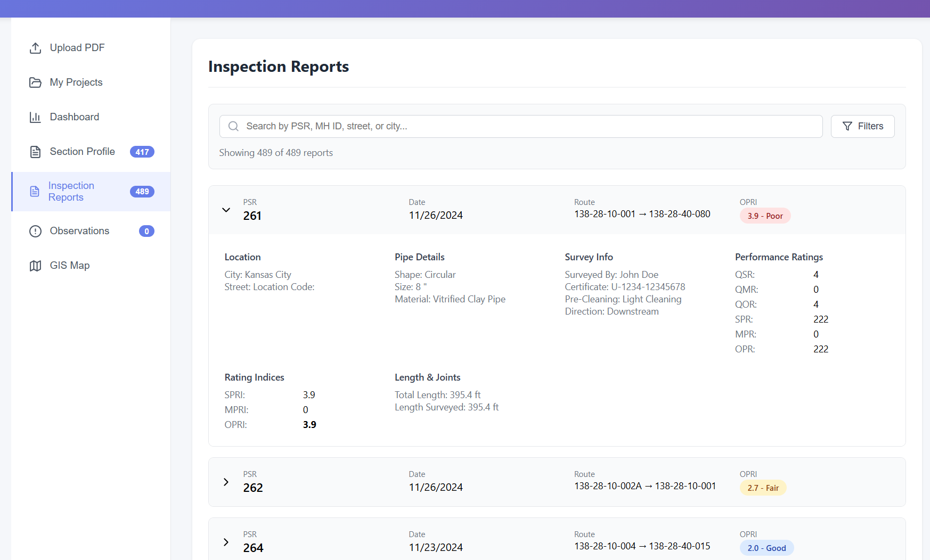Open Section Profile from the sidebar menu
The height and width of the screenshot is (560, 930).
pos(81,151)
